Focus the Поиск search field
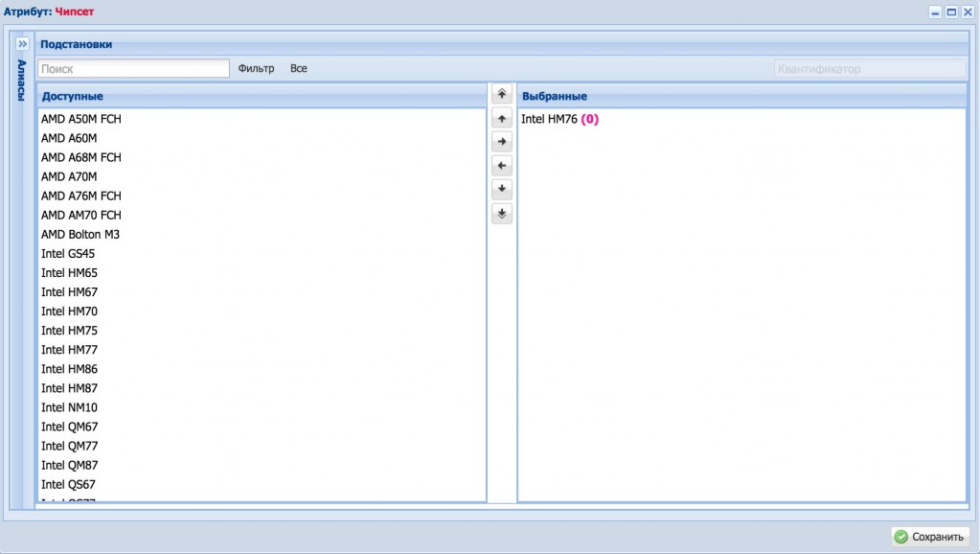 pos(133,68)
